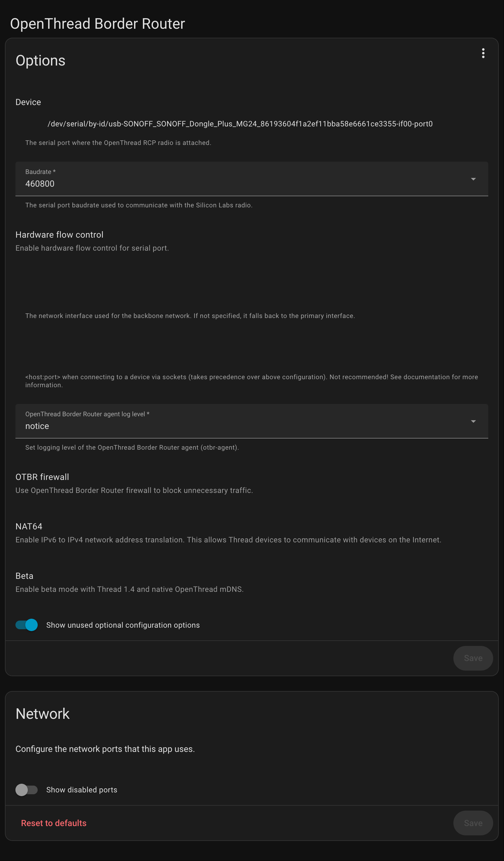The image size is (504, 861).
Task: Select the notice log level value text
Action: tap(37, 426)
